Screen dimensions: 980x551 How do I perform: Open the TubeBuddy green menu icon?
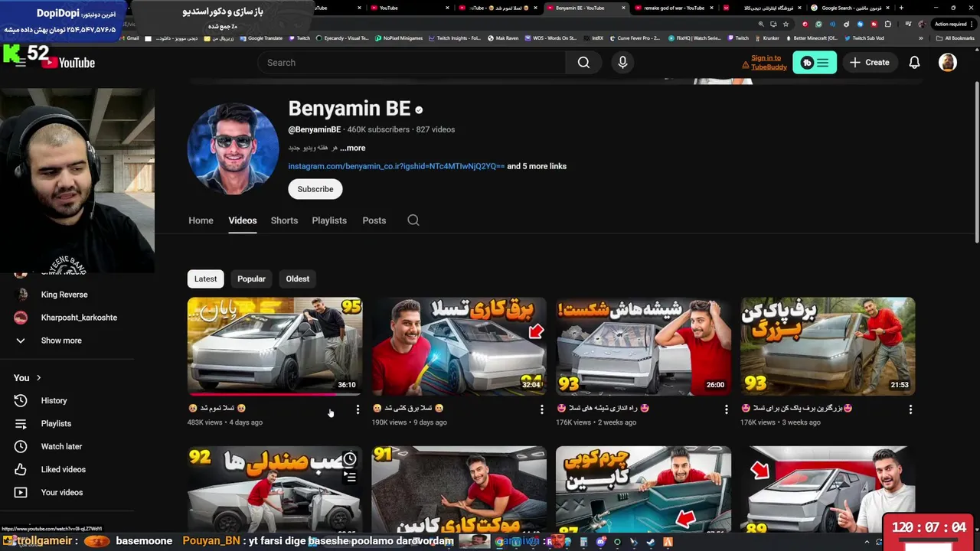point(815,63)
